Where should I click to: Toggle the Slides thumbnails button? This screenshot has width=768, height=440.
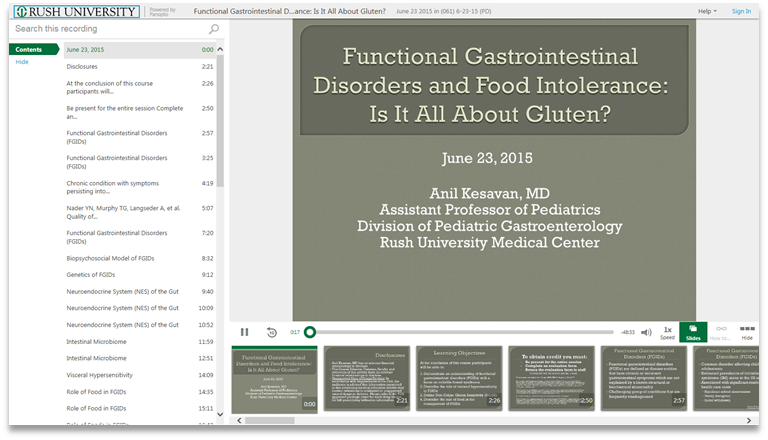693,332
